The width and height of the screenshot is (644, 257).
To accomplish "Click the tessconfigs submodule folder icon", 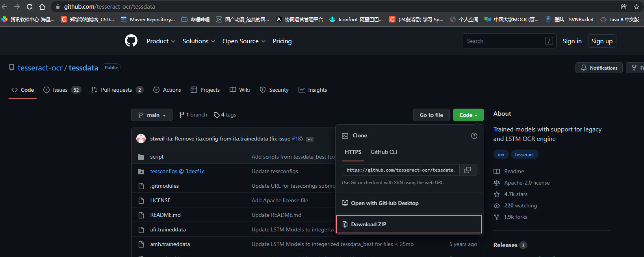I will click(141, 172).
